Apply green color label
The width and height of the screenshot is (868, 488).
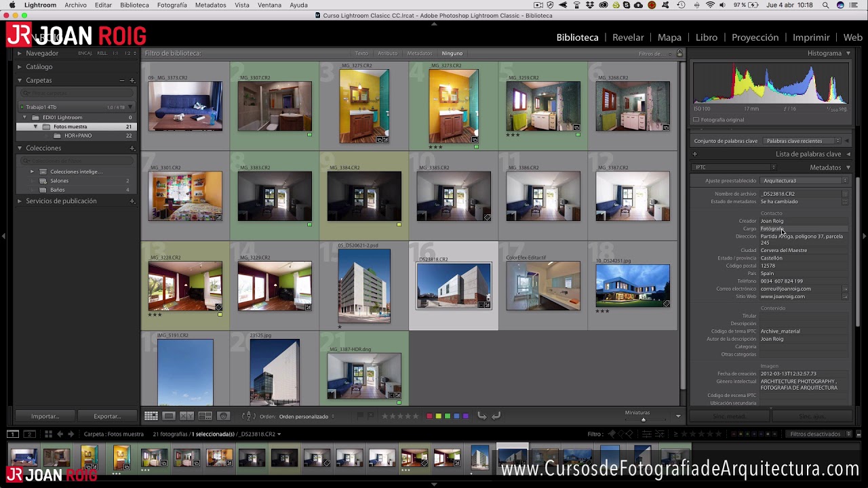tap(447, 416)
